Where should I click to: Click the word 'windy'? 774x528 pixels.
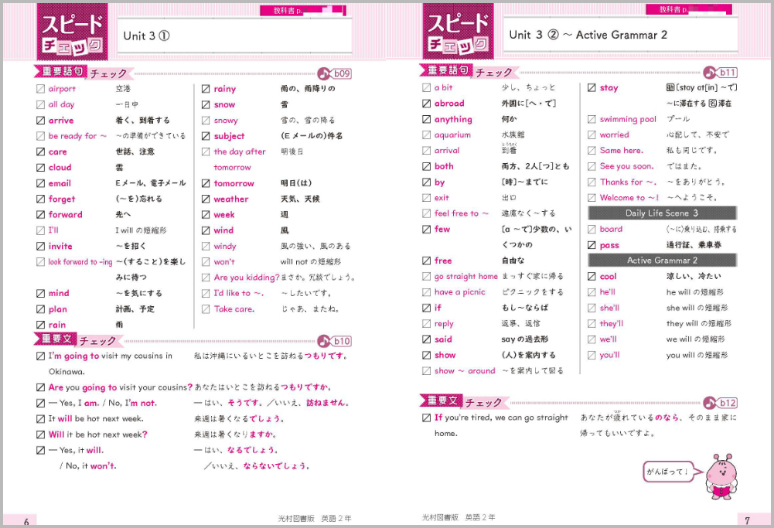225,246
